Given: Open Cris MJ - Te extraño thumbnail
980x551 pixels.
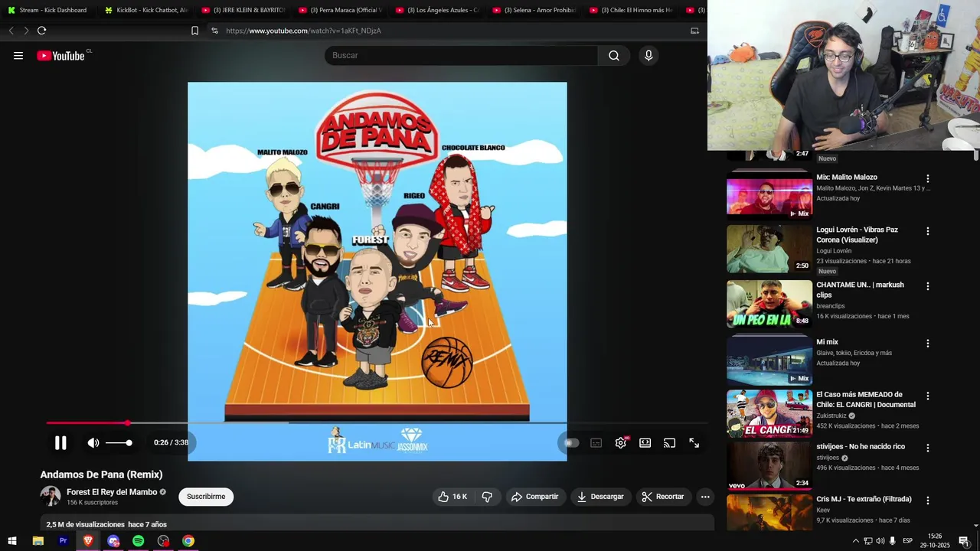Looking at the screenshot, I should [769, 513].
